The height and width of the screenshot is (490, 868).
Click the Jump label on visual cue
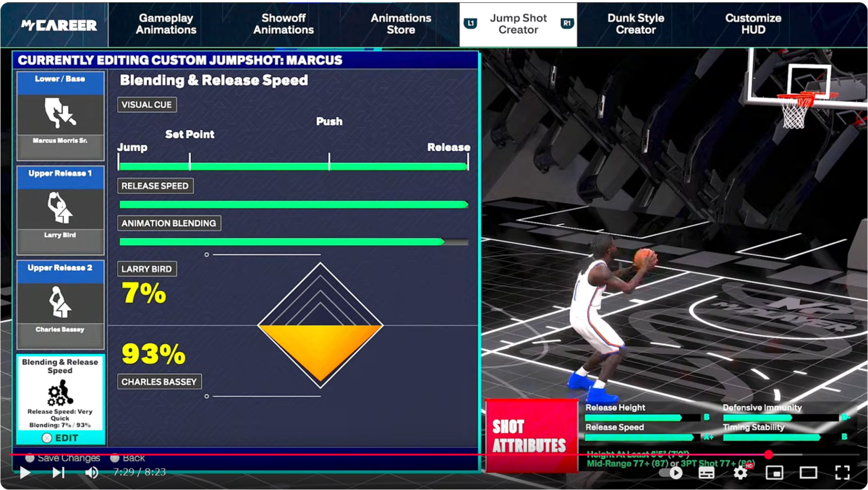pos(132,147)
